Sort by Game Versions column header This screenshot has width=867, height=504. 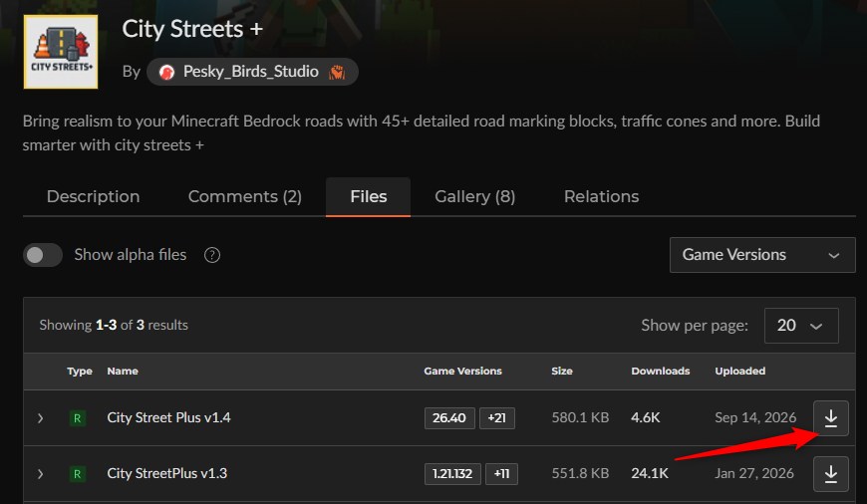[462, 371]
